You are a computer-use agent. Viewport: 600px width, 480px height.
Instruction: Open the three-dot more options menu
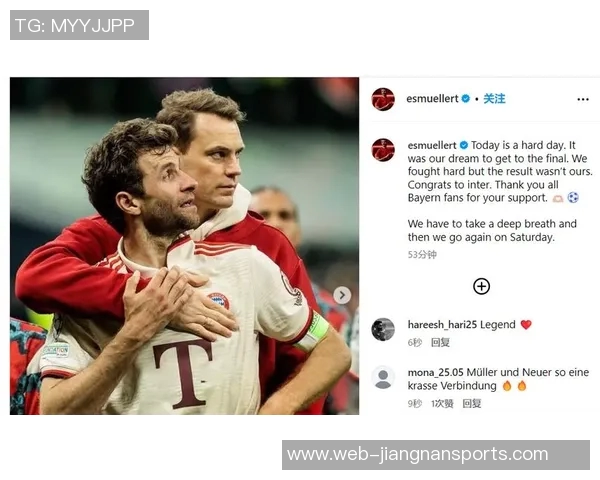coord(582,100)
